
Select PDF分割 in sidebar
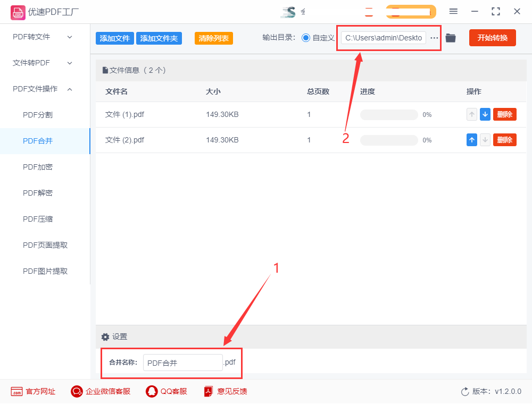pos(38,115)
